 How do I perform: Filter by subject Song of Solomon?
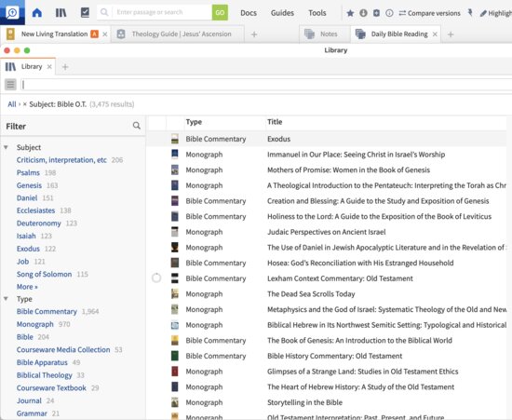[x=44, y=274]
